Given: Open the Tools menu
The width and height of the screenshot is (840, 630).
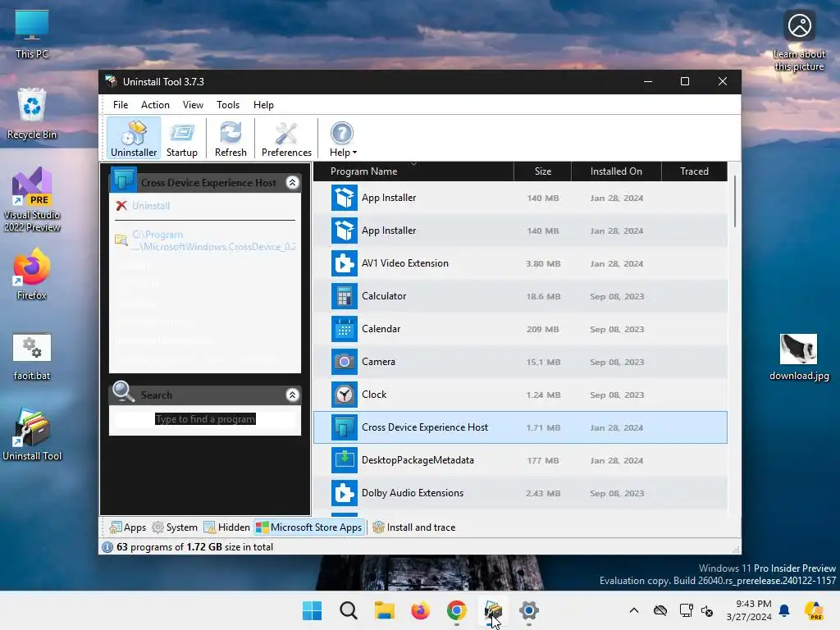Looking at the screenshot, I should [x=228, y=105].
